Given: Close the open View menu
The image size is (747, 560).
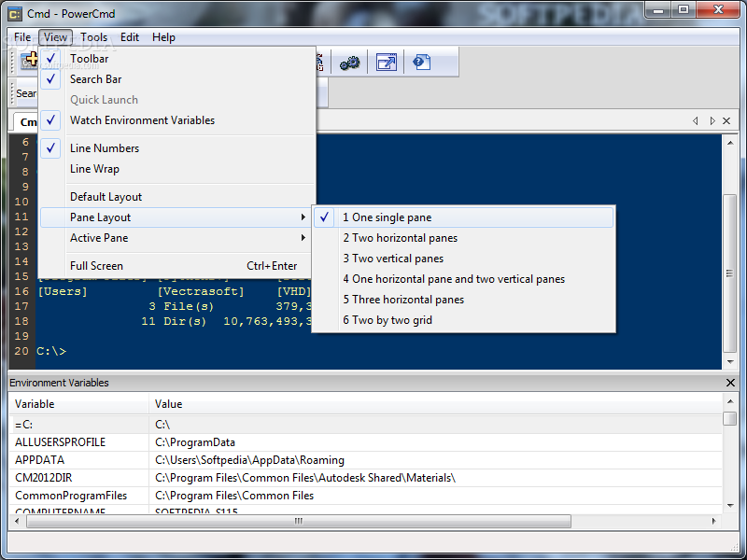Looking at the screenshot, I should [55, 37].
